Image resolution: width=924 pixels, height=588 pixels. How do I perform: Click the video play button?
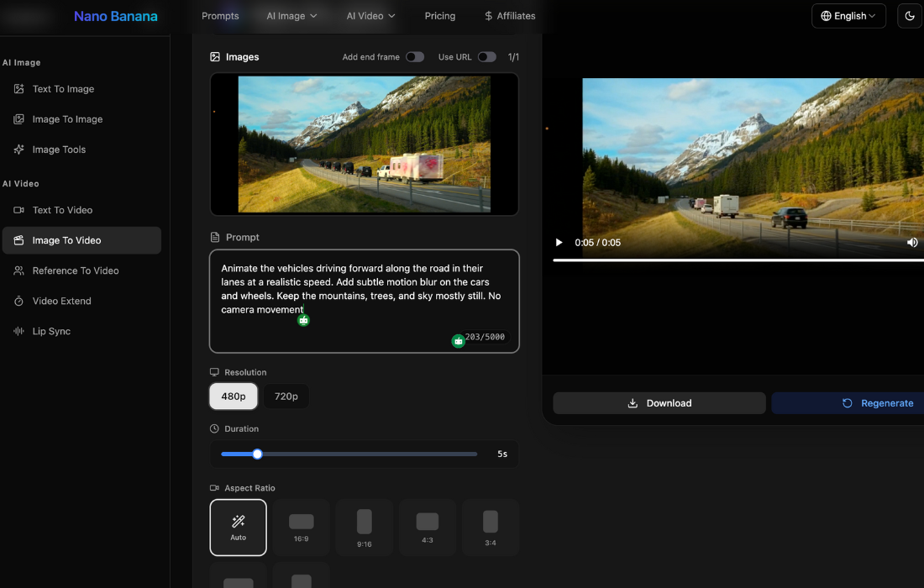559,243
